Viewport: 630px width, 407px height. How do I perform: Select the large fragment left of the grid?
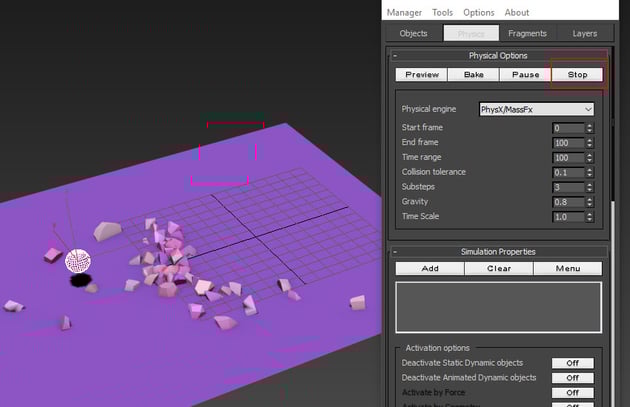point(107,231)
